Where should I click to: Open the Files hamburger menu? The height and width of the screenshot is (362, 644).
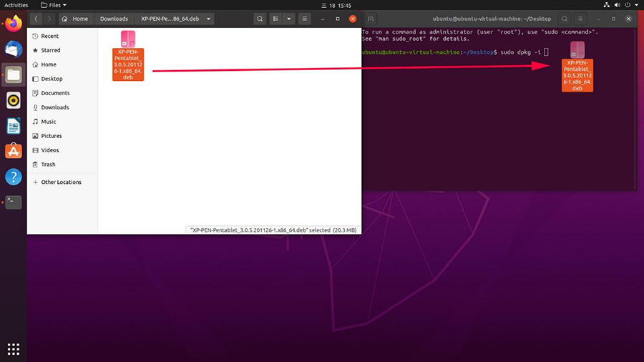coord(306,19)
